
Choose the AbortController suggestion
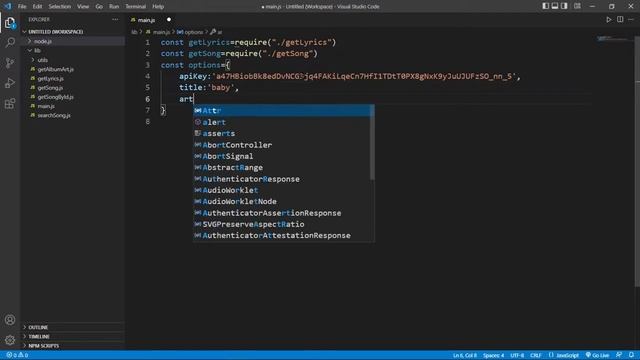click(282, 145)
